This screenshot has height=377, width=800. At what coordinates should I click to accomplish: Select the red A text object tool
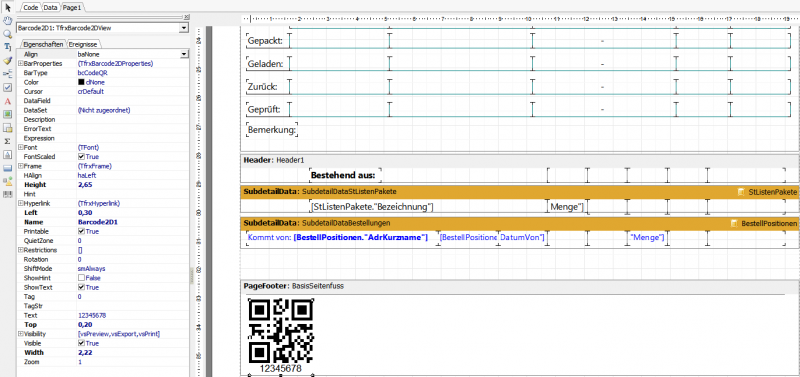pos(8,101)
